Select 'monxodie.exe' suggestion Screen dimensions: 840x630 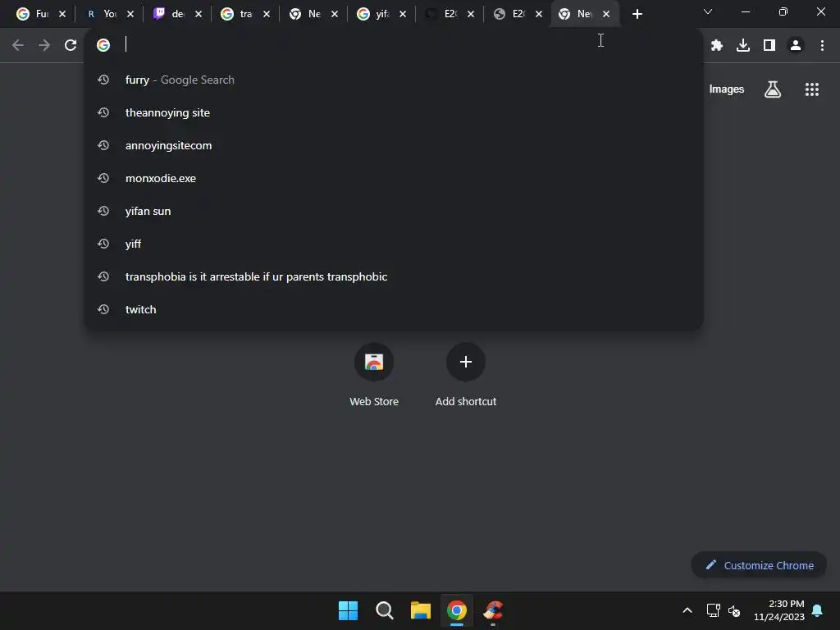coord(394,178)
